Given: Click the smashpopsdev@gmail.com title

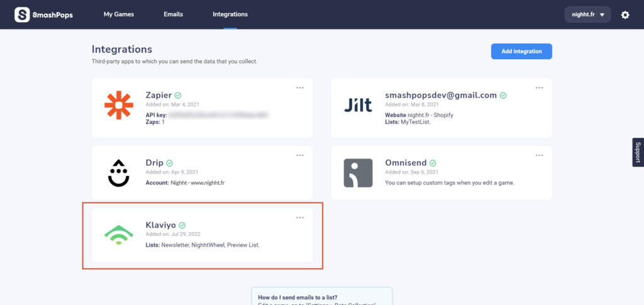Looking at the screenshot, I should (x=441, y=95).
